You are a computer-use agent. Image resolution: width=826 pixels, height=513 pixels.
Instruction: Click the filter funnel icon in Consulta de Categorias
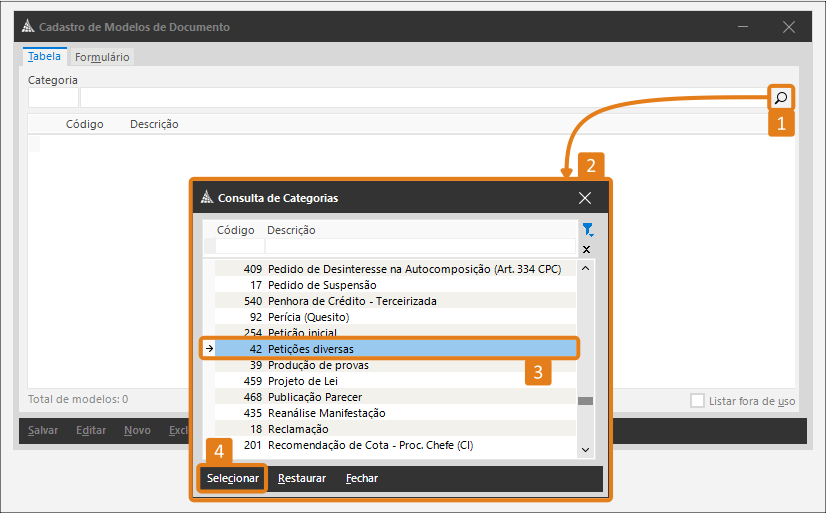(587, 230)
